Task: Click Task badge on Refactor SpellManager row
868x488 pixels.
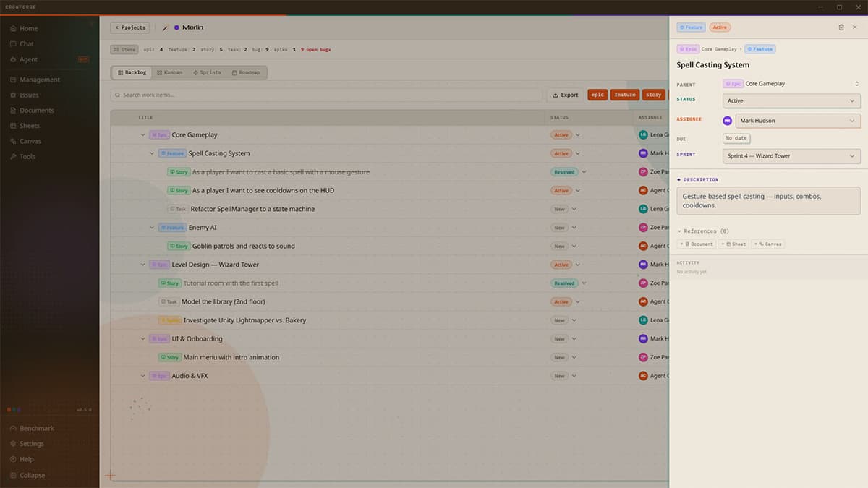Action: pyautogui.click(x=177, y=209)
